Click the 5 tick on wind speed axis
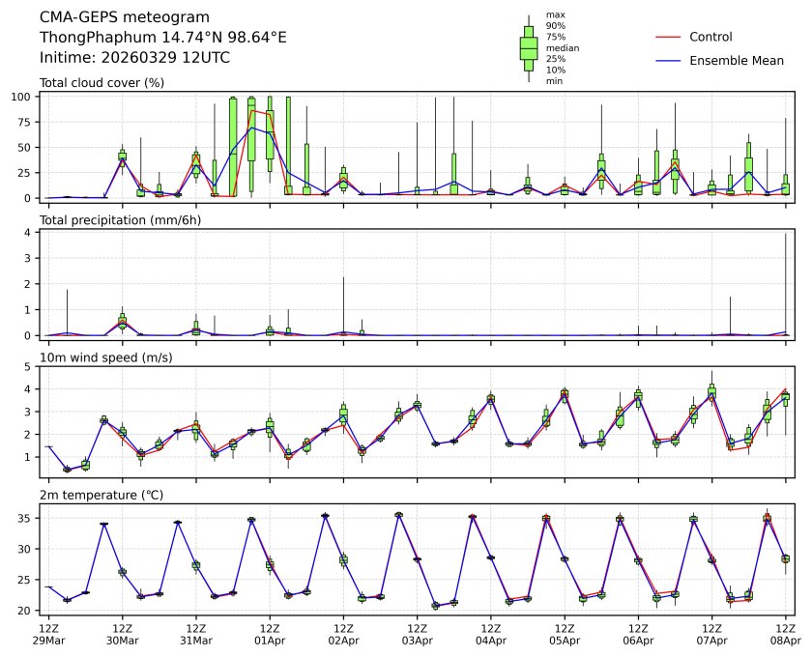Viewport: 812px width, 657px height. pyautogui.click(x=31, y=366)
